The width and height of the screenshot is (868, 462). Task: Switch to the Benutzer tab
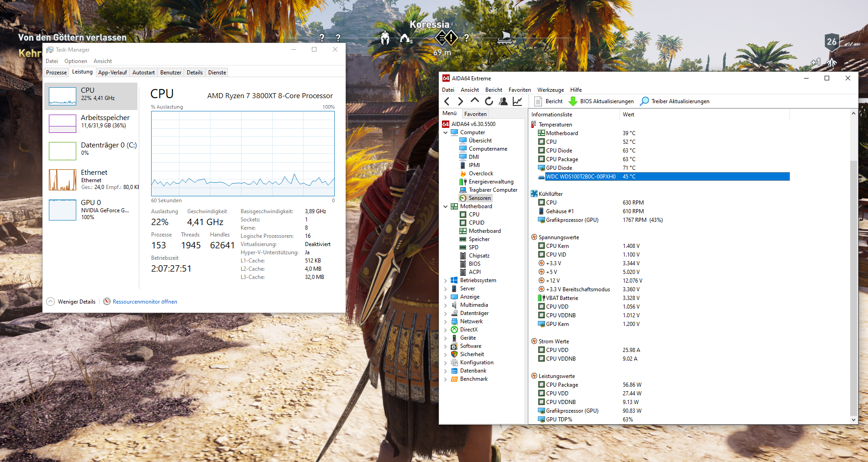pos(171,73)
